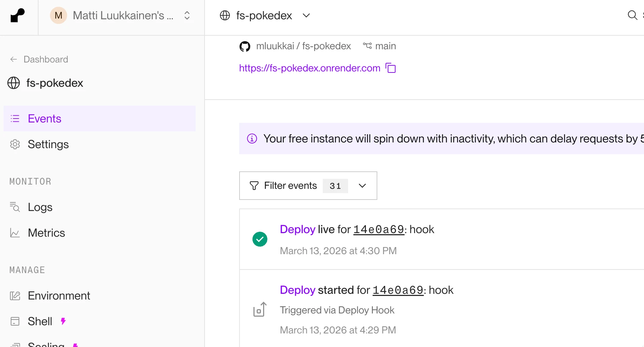Click the globe icon in top project selector
644x347 pixels.
[225, 15]
